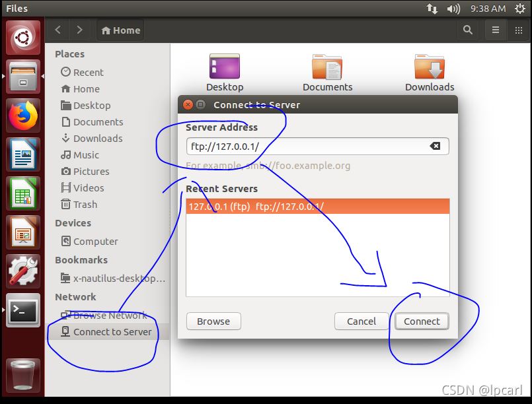532x404 pixels.
Task: Select Trash in sidebar
Action: (107, 205)
